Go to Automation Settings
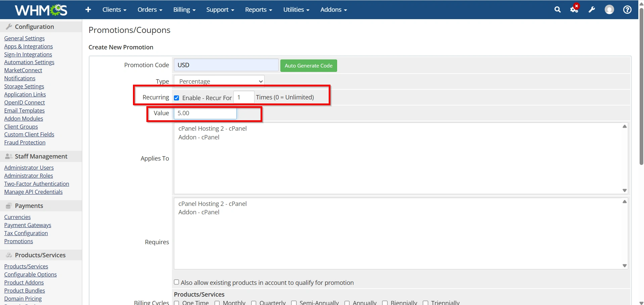This screenshot has width=644, height=305. tap(29, 62)
